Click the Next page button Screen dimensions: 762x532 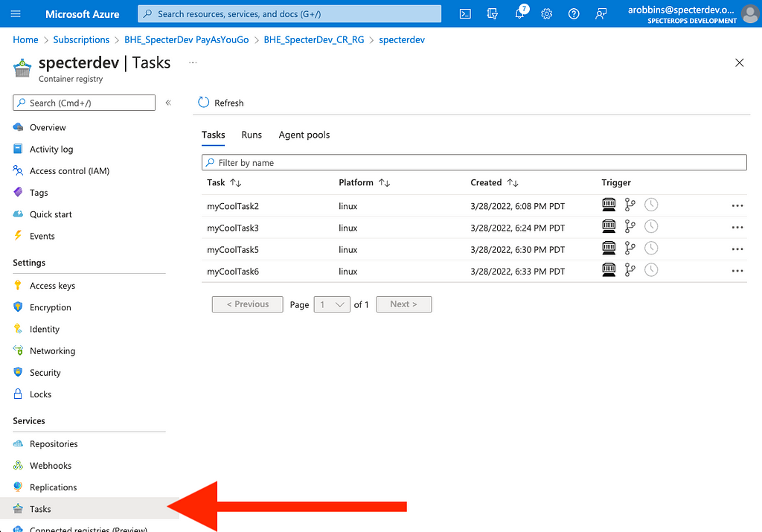[404, 304]
